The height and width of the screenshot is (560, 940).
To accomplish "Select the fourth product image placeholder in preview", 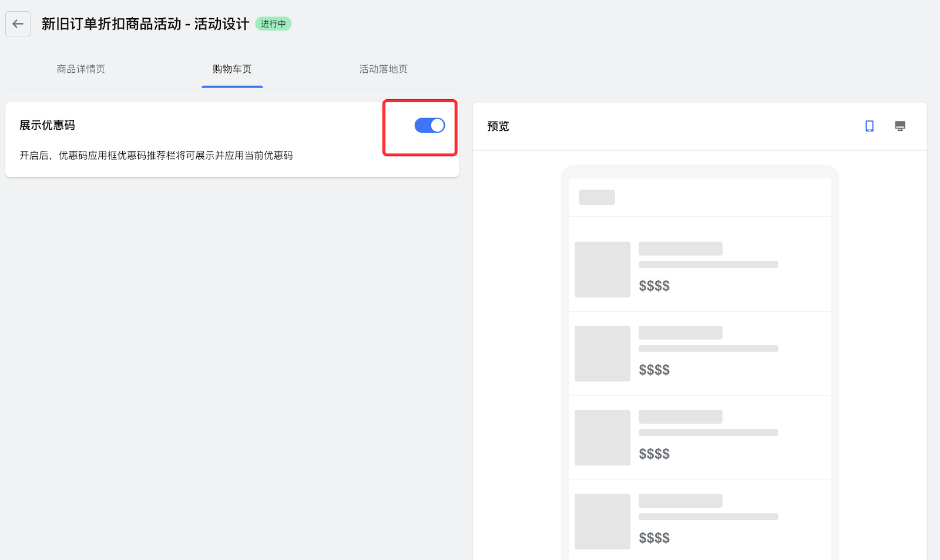I will [602, 521].
